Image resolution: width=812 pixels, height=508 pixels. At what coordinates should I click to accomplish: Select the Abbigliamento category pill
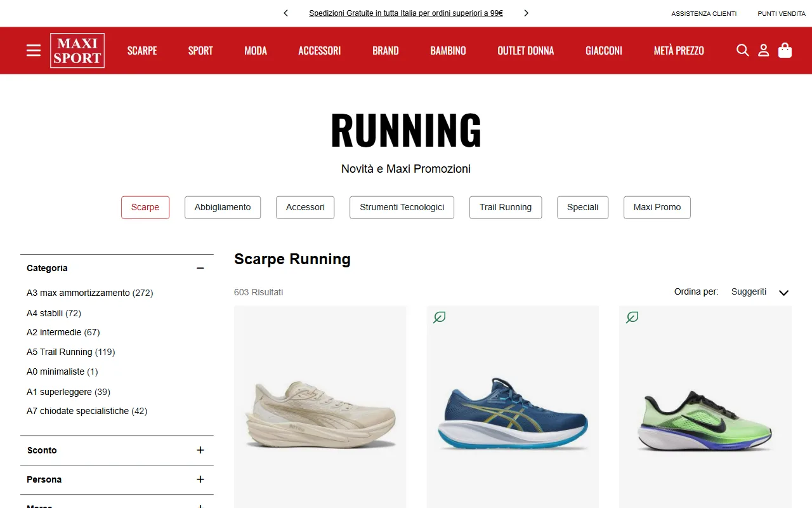click(x=223, y=208)
